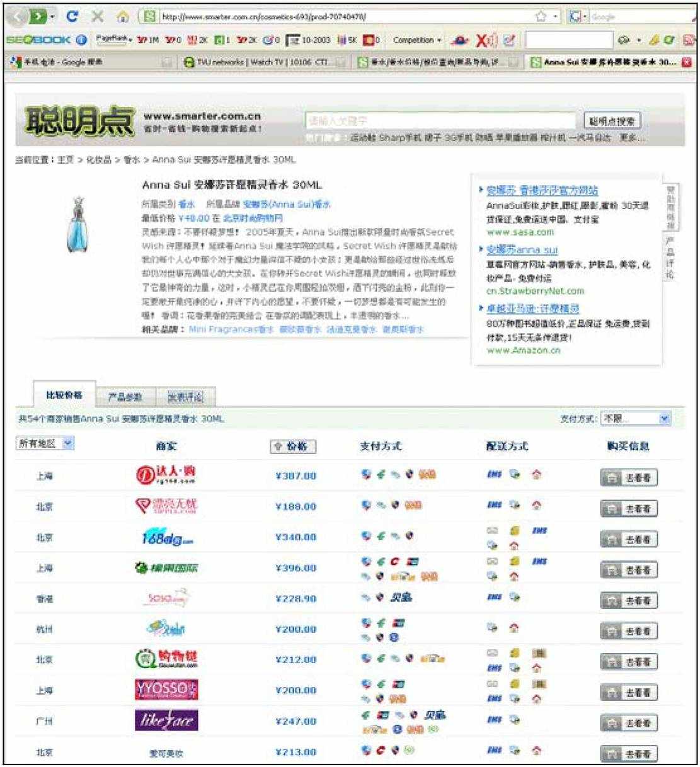The width and height of the screenshot is (700, 767).
Task: Switch to the TVU networks tab
Action: pos(263,62)
